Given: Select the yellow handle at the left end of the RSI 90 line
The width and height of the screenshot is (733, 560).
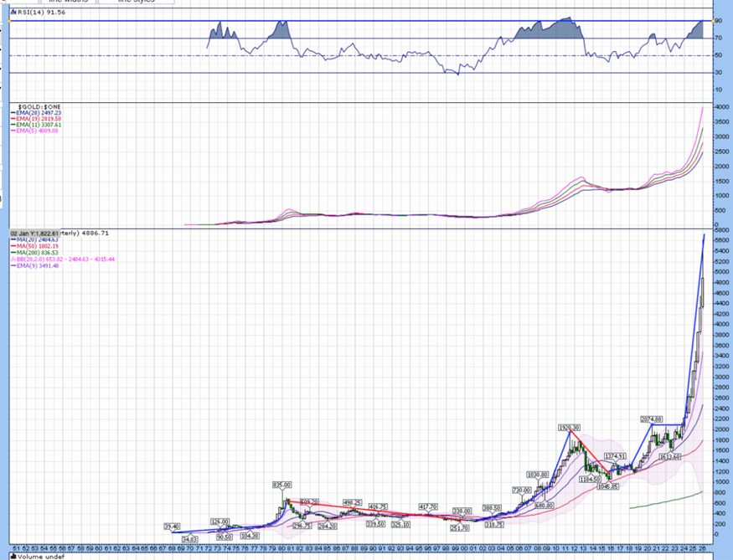Looking at the screenshot, I should 9,21.
